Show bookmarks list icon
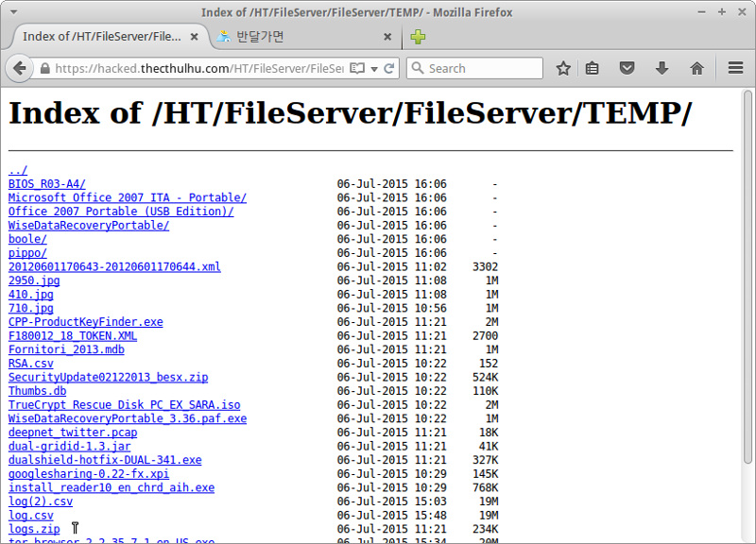Image resolution: width=756 pixels, height=544 pixels. [593, 68]
